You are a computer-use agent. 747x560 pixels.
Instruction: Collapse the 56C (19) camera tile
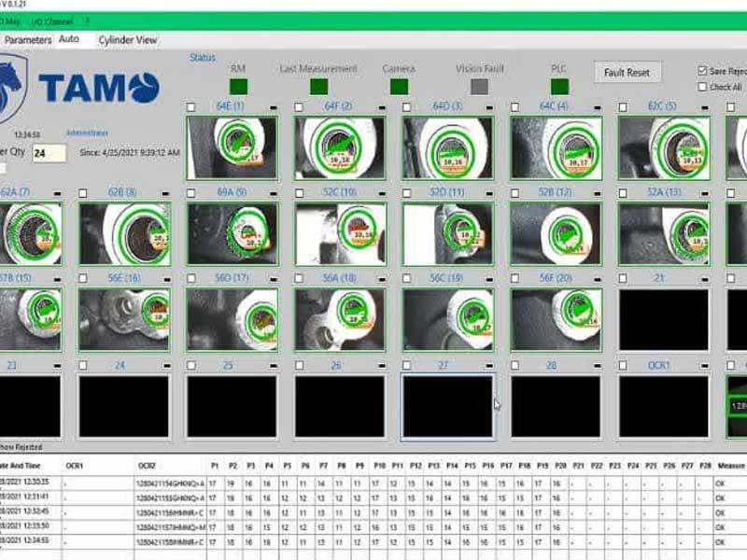point(489,279)
